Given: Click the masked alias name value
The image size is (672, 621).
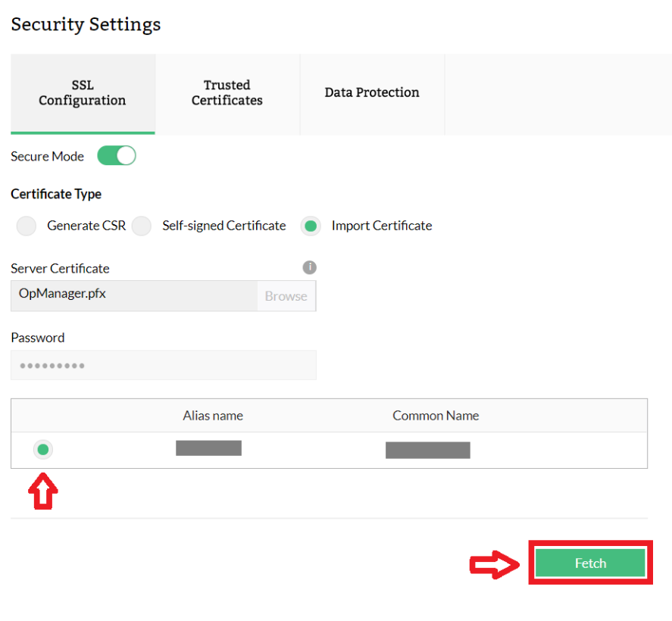Looking at the screenshot, I should tap(208, 448).
